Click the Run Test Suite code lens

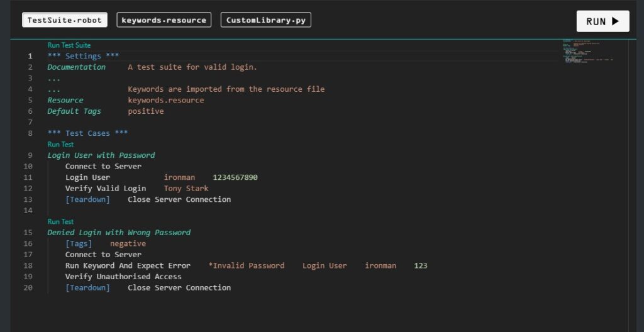click(x=69, y=45)
